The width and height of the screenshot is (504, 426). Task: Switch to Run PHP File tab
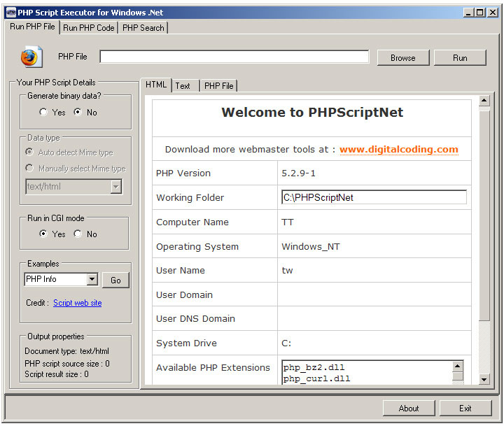pyautogui.click(x=32, y=27)
